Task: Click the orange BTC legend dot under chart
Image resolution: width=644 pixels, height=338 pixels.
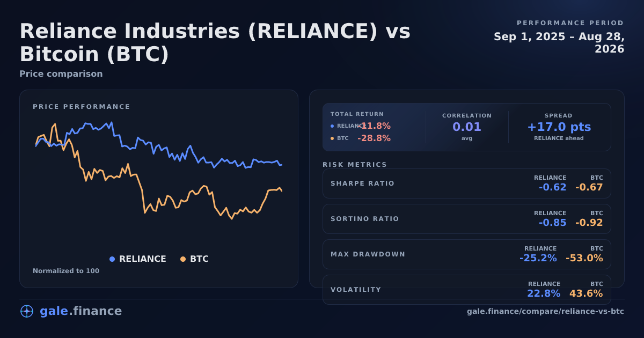Action: (183, 259)
